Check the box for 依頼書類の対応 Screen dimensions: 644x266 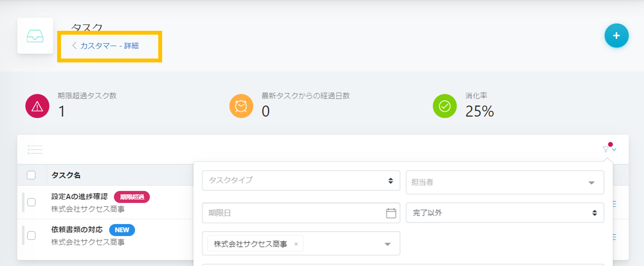point(31,236)
